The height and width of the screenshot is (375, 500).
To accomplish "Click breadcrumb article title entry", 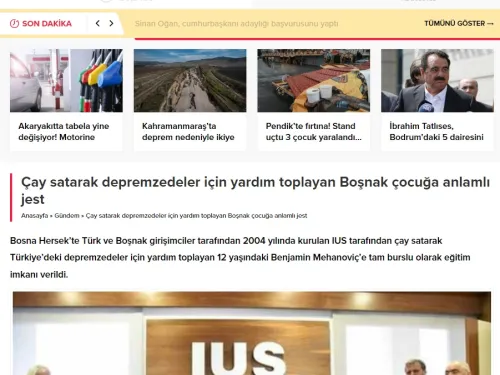I will (x=196, y=216).
